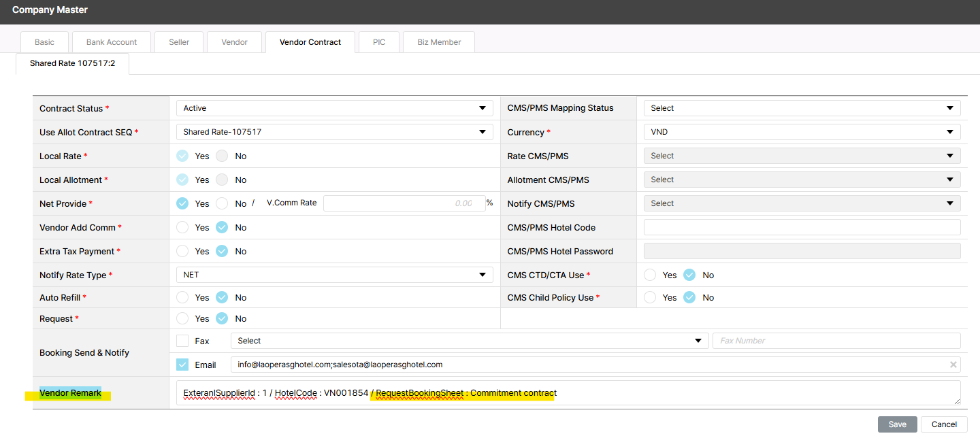Viewport: 980px width, 438px height.
Task: Click the Save button
Action: [x=897, y=424]
